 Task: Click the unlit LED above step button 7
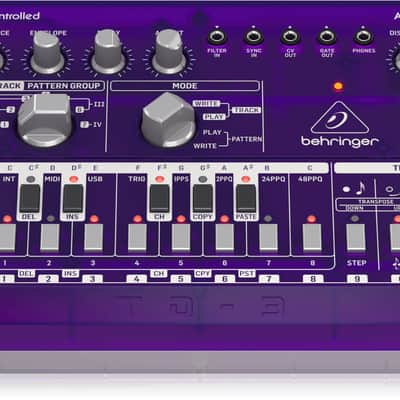tap(268, 219)
